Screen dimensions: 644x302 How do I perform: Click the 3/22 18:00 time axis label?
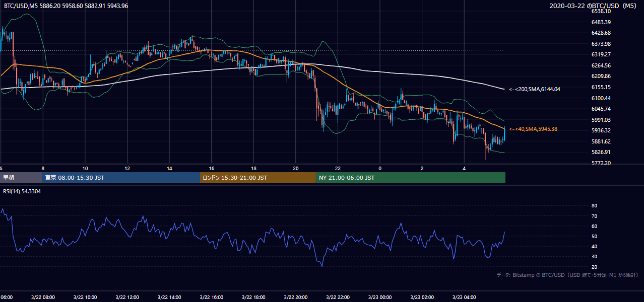pyautogui.click(x=253, y=297)
